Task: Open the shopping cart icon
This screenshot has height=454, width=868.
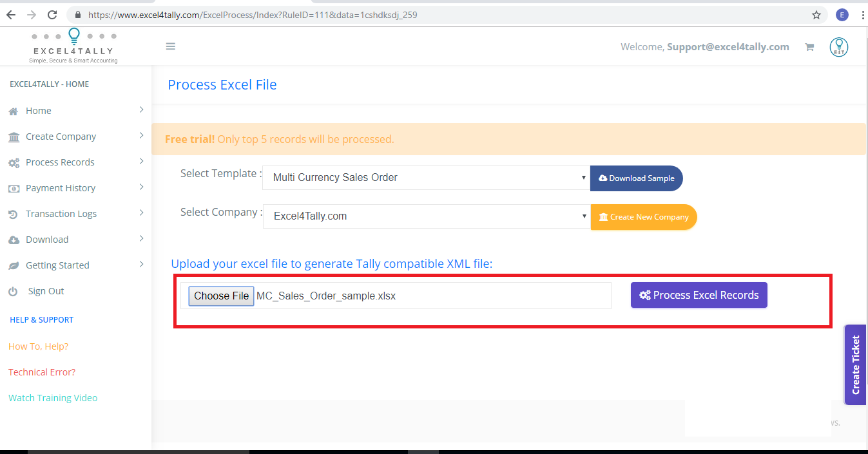Action: 809,47
